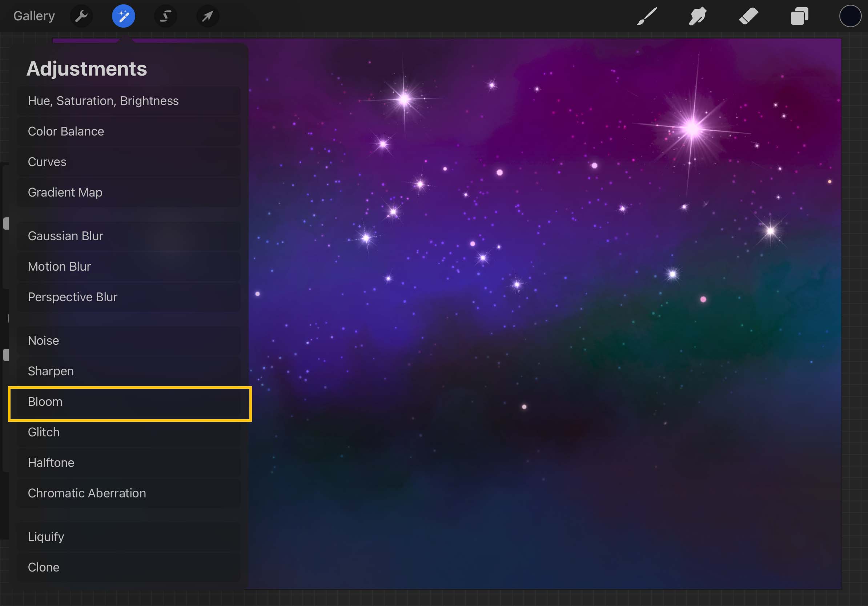Select the Eraser tool

pyautogui.click(x=748, y=16)
